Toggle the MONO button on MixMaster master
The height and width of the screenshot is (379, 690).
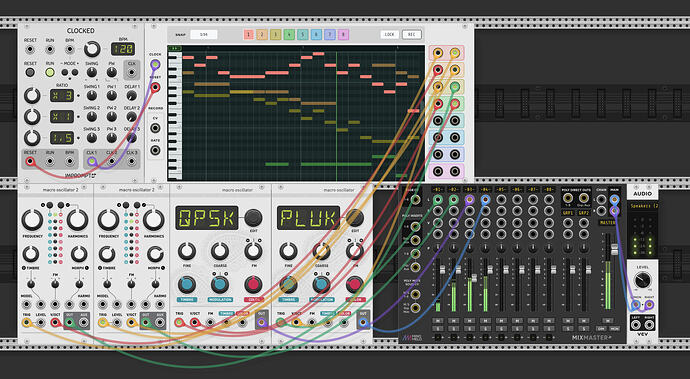615,329
